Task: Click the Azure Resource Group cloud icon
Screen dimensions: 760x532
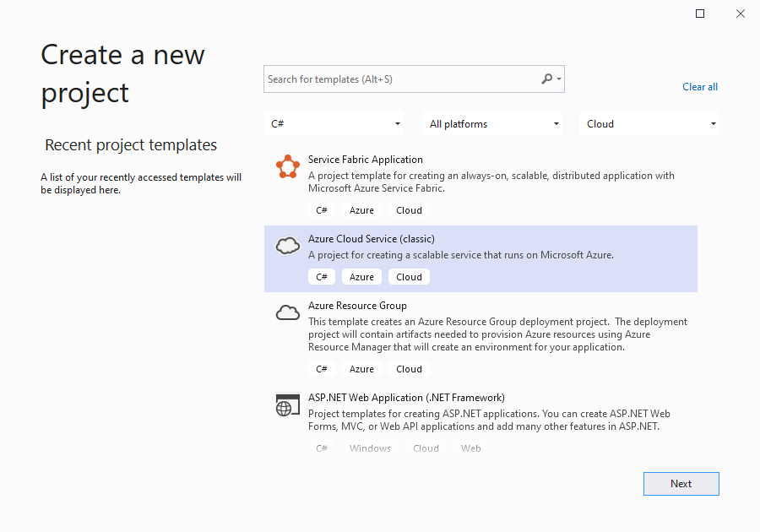Action: point(288,313)
